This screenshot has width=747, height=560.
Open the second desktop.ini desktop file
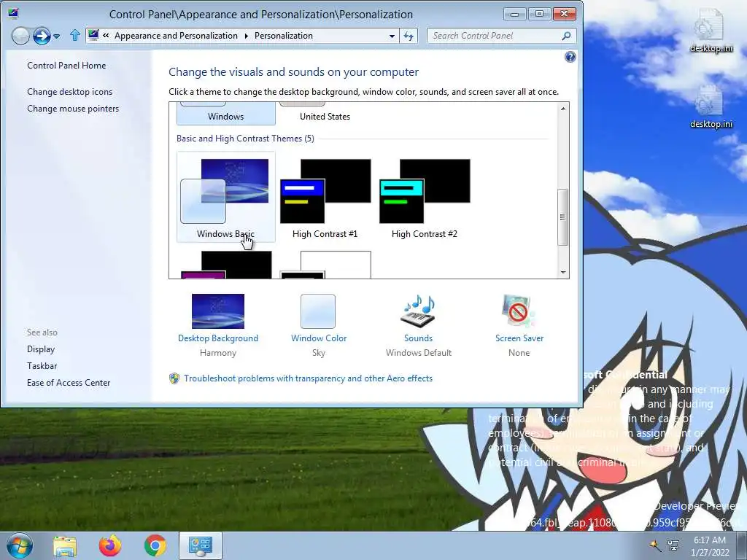(711, 106)
